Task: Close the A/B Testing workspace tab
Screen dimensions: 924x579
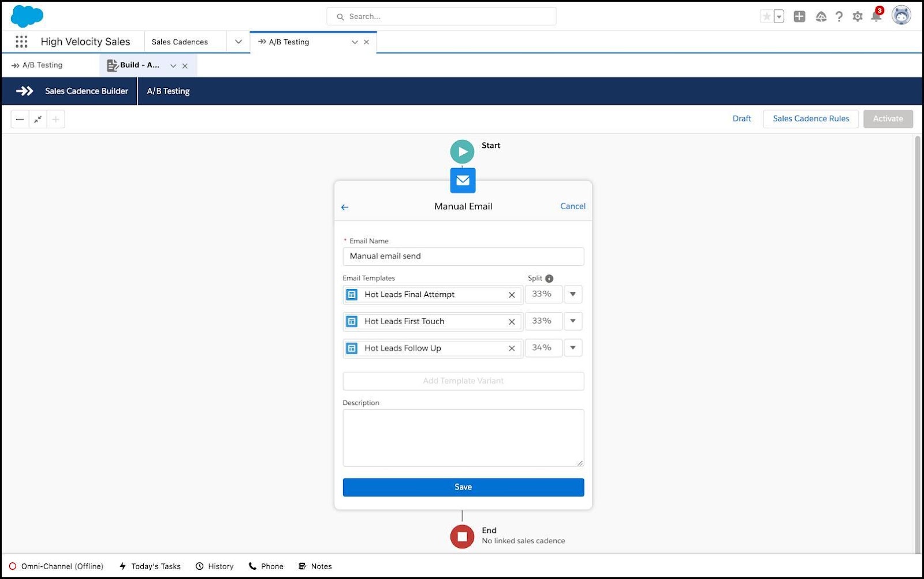Action: coord(367,42)
